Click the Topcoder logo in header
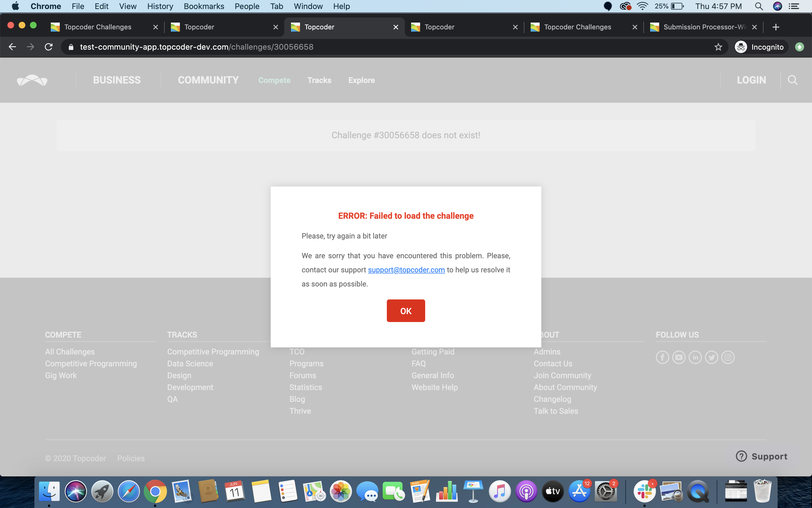The height and width of the screenshot is (508, 812). (x=32, y=80)
